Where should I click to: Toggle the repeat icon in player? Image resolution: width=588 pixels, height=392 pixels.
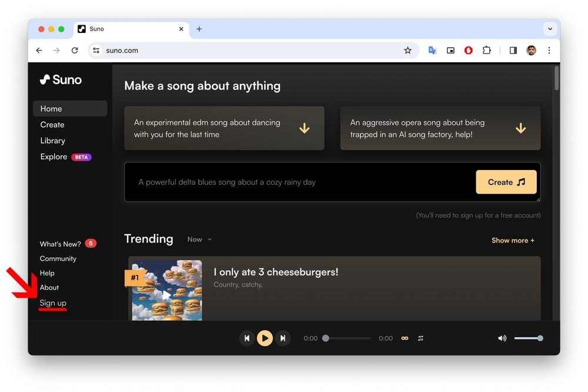421,338
